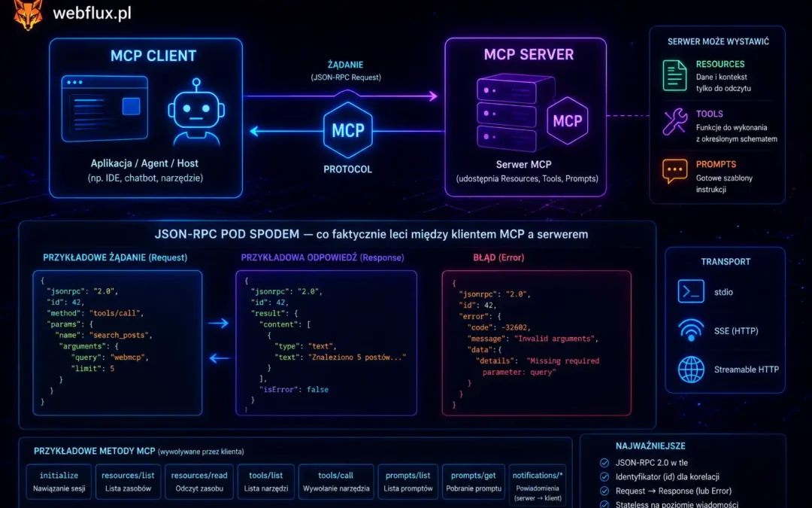Click the TRANSPORT panel heading

click(726, 262)
